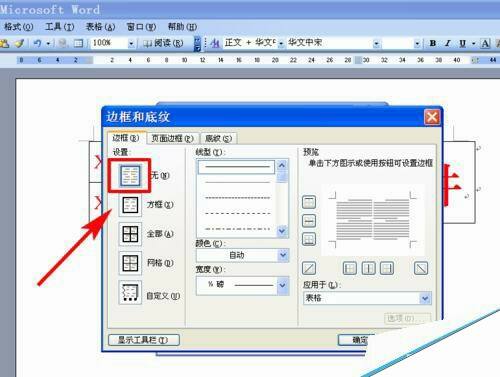Image resolution: width=500 pixels, height=377 pixels.
Task: Open the 工具 (Tools) menu
Action: [x=59, y=26]
